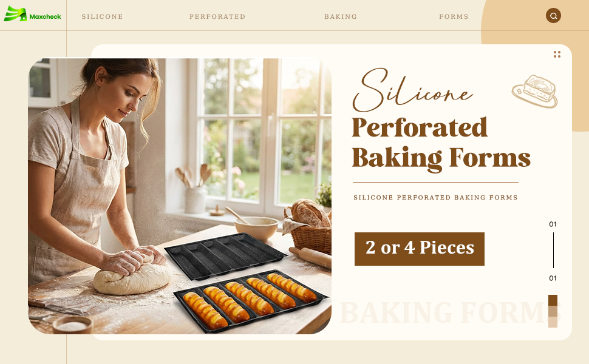
Task: Click the lower 01 slide indicator
Action: point(553,278)
